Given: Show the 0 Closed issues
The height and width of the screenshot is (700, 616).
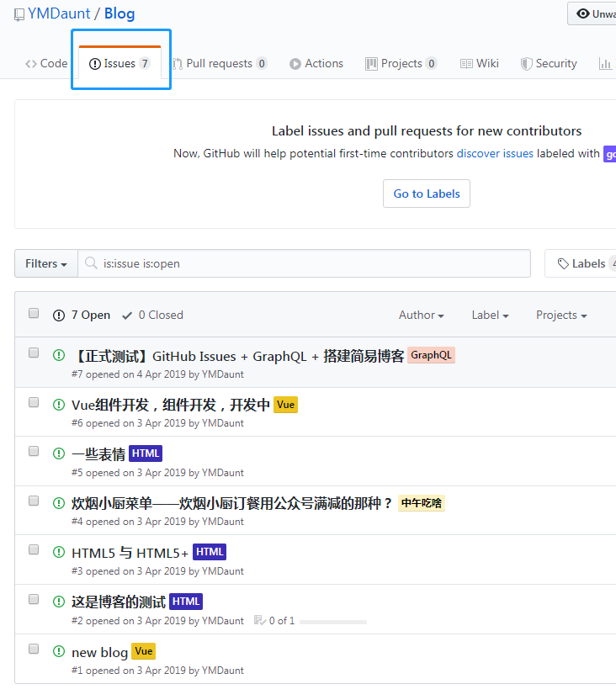Looking at the screenshot, I should (152, 316).
